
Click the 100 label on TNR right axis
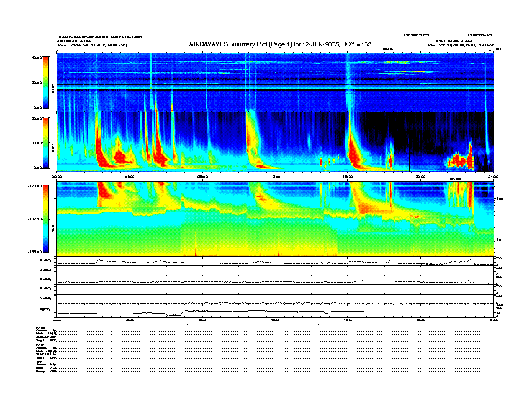click(x=500, y=199)
